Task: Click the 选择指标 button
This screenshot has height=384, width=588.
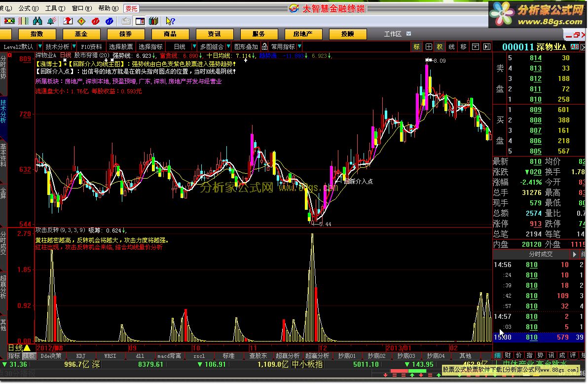Action: 150,46
